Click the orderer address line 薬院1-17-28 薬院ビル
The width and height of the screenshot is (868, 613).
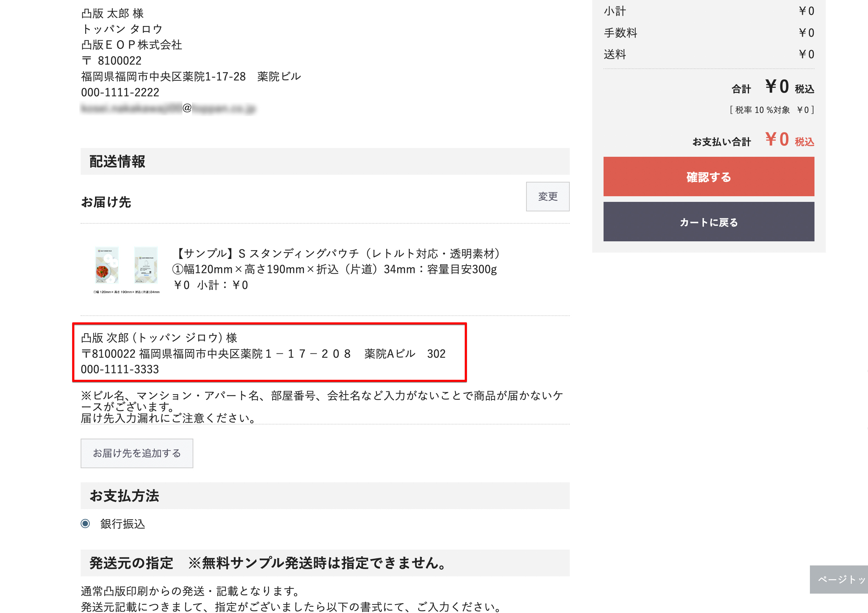click(x=191, y=76)
